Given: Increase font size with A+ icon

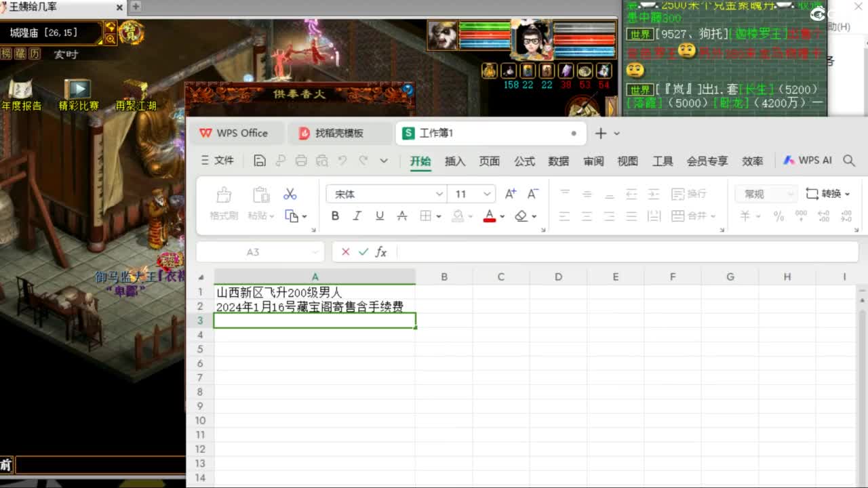Looking at the screenshot, I should click(x=511, y=194).
